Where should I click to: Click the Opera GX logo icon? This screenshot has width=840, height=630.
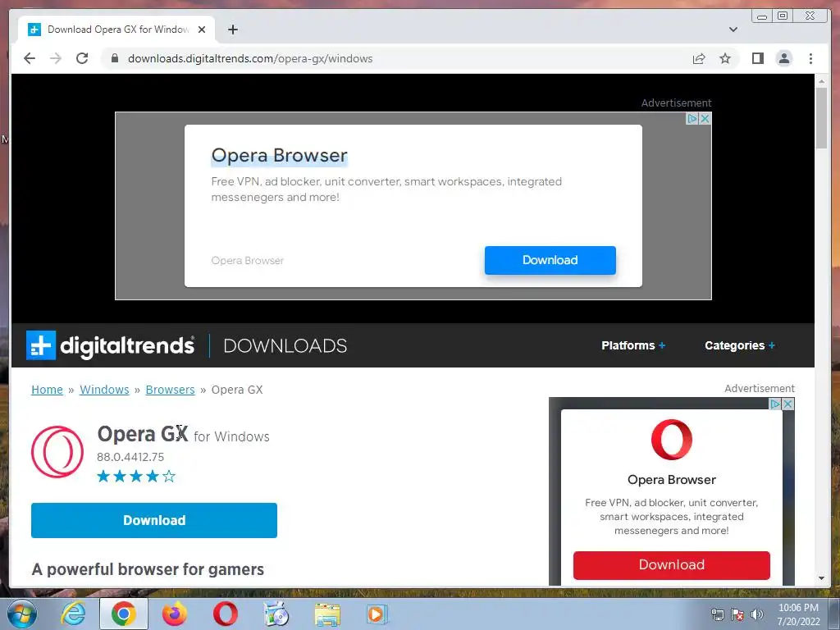pyautogui.click(x=57, y=452)
